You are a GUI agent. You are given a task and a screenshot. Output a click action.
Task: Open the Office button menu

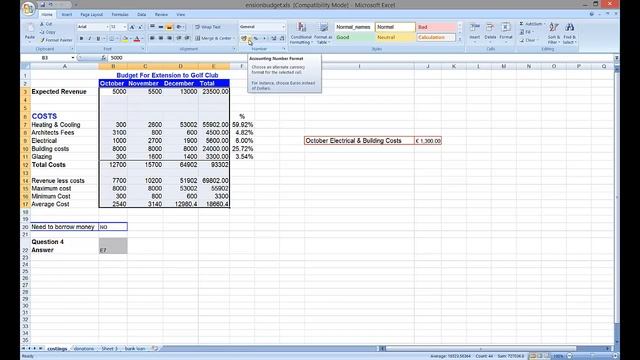pos(29,8)
